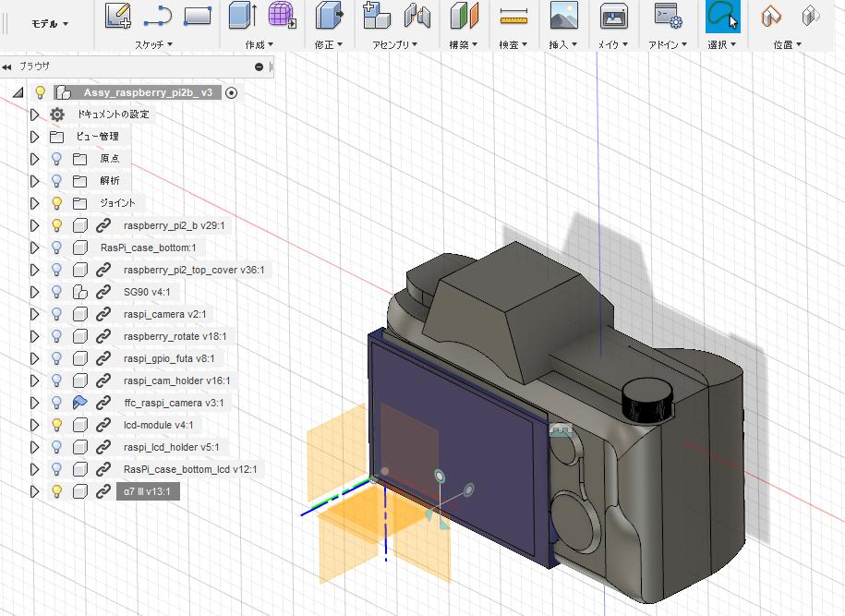Expand the 原点 folder node
Screen dimensions: 845x616
point(34,159)
